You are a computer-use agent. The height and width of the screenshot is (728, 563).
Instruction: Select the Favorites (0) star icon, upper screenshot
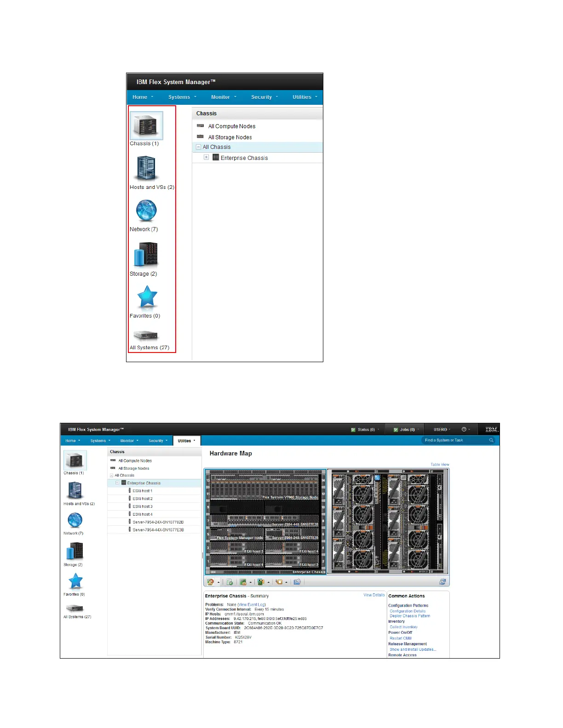tap(147, 297)
